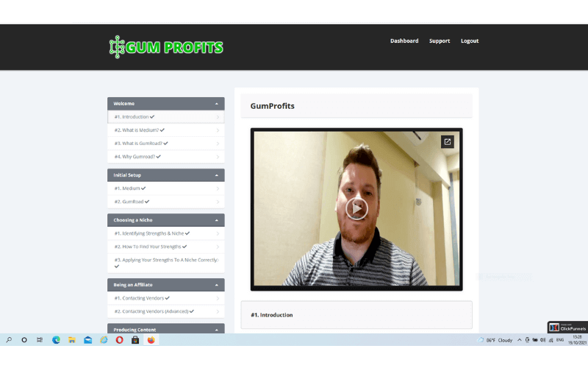Open the '#1. Introduction' lesson
588x368 pixels.
(166, 117)
